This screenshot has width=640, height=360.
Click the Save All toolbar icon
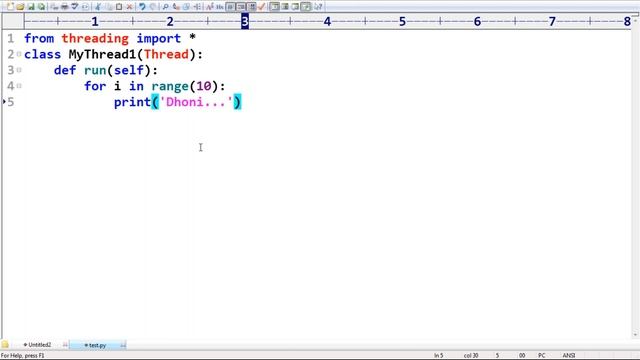[x=42, y=7]
